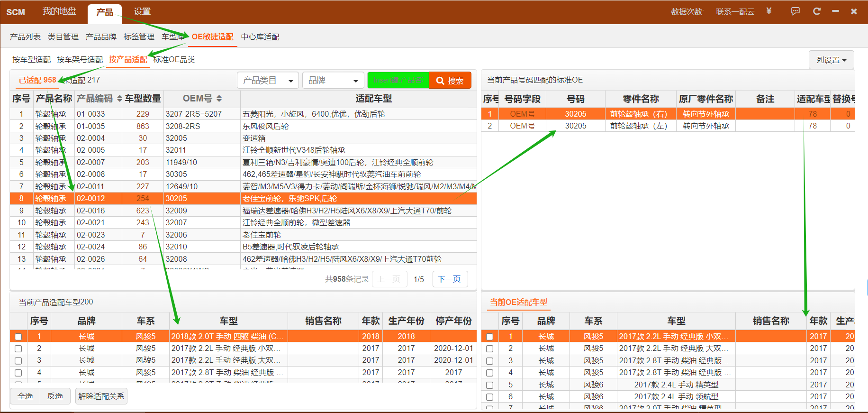Click the green product search input field
Screen dimensions: 868x413
[398, 81]
